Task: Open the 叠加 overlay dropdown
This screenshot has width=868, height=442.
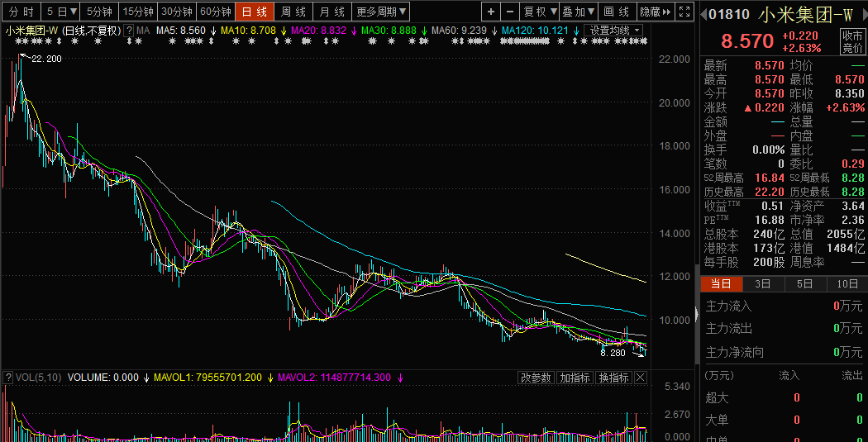Action: 579,12
